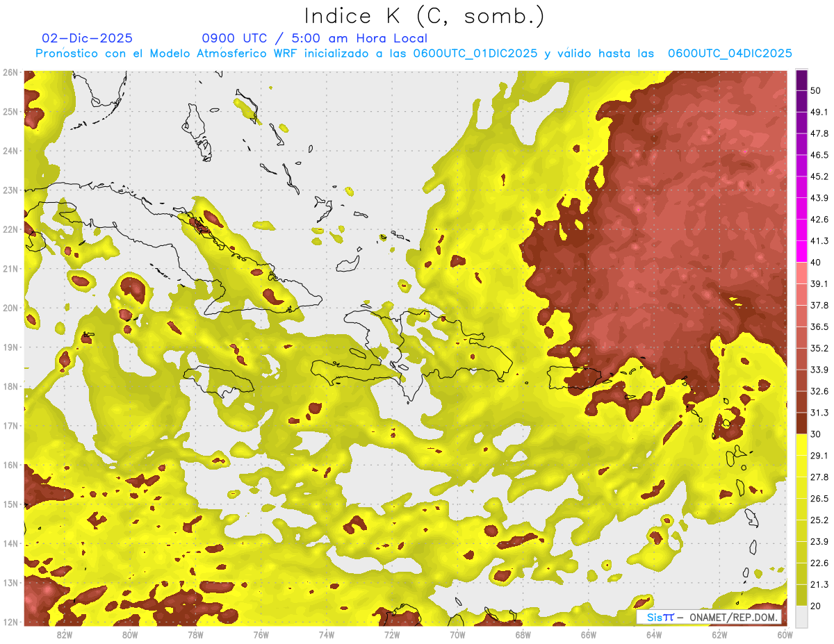834x644 pixels.
Task: Click the '13N' latitude label
Action: (10, 582)
